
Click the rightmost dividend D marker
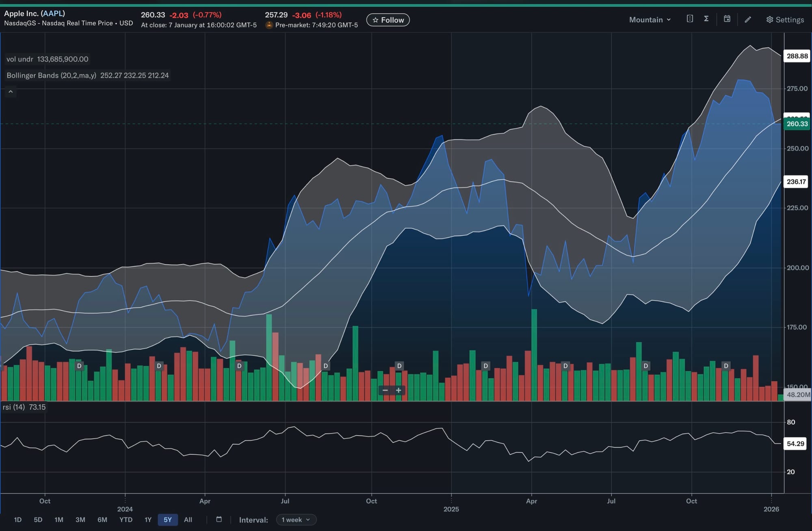(726, 366)
